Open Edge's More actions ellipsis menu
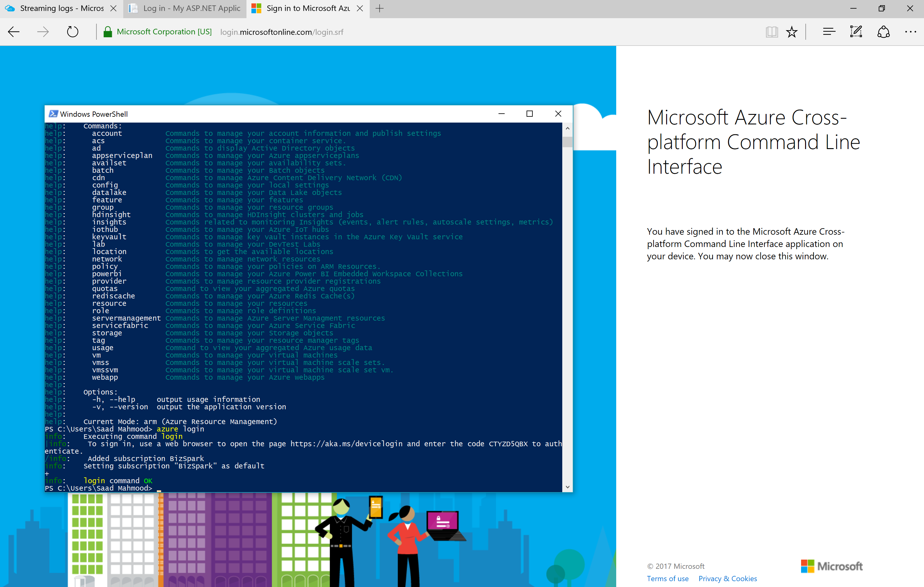Viewport: 924px width, 587px height. (910, 32)
